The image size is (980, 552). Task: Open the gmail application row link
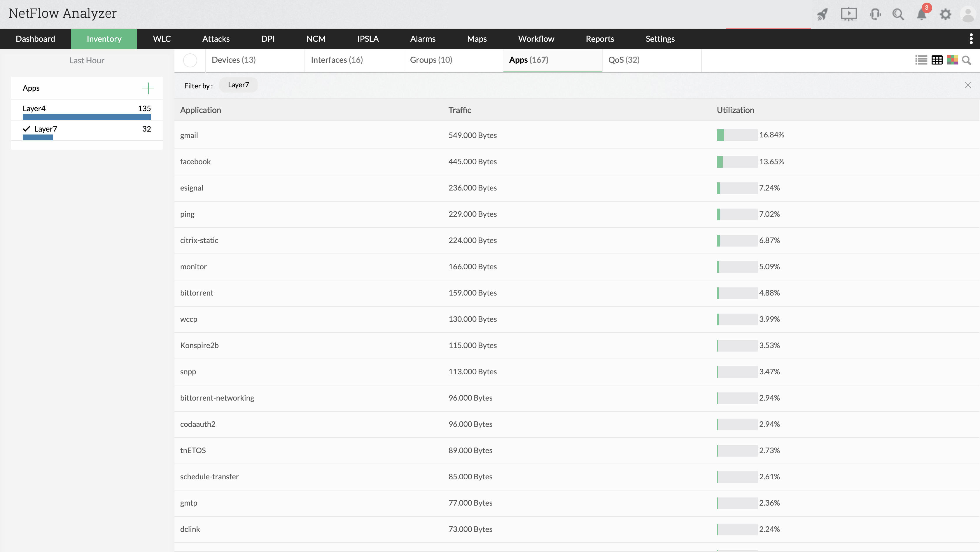click(x=189, y=135)
